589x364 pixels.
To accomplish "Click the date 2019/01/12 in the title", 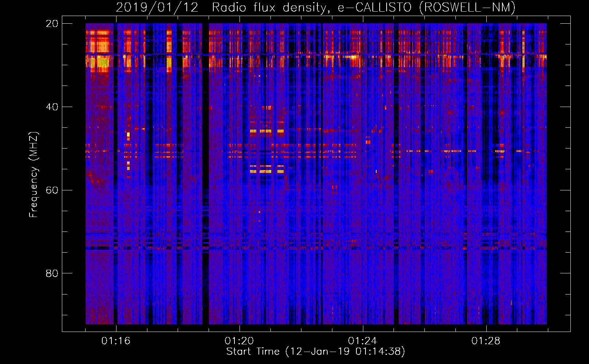I will tap(157, 8).
